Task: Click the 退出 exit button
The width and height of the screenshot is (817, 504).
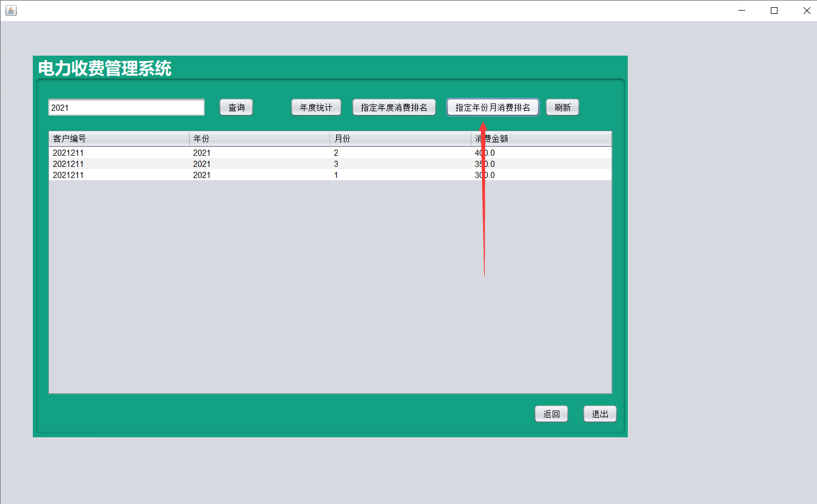Action: (599, 413)
